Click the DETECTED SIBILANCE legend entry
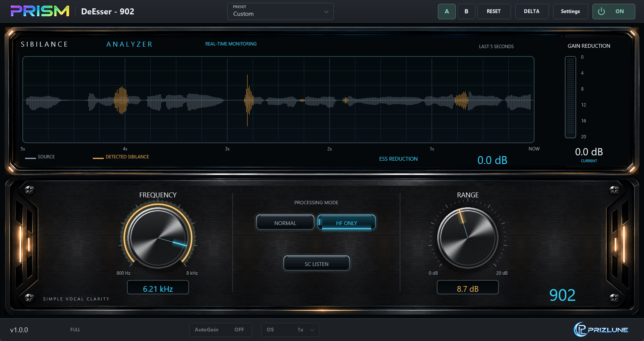 [x=121, y=157]
